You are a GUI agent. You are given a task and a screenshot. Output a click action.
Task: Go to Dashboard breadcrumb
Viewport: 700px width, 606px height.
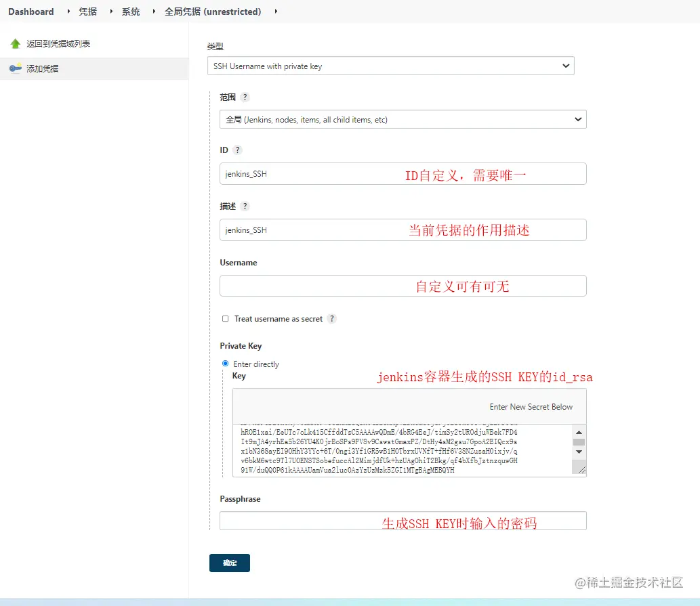point(30,12)
